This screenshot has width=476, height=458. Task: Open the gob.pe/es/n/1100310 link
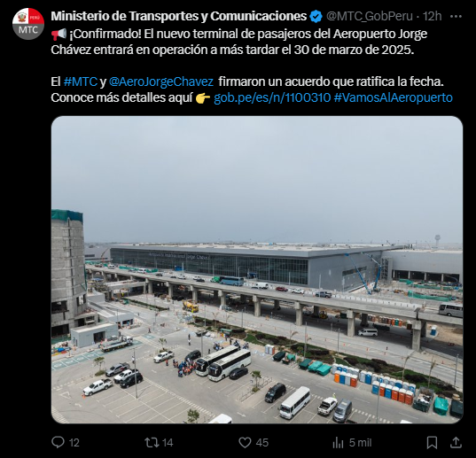point(272,97)
